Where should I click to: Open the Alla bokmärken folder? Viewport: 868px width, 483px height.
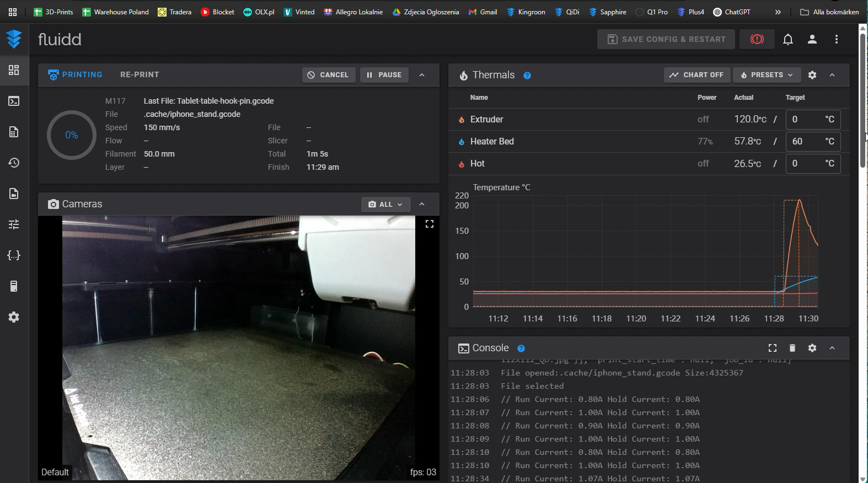point(829,12)
